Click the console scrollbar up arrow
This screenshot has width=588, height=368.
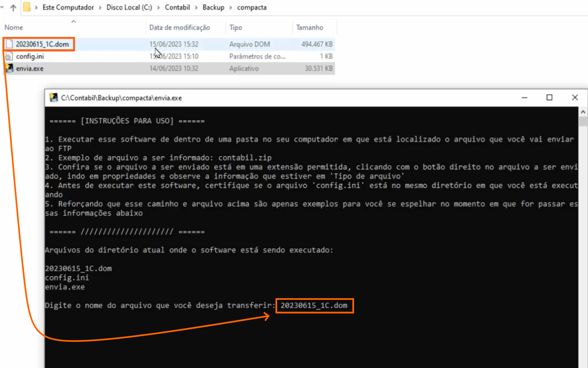click(x=583, y=112)
